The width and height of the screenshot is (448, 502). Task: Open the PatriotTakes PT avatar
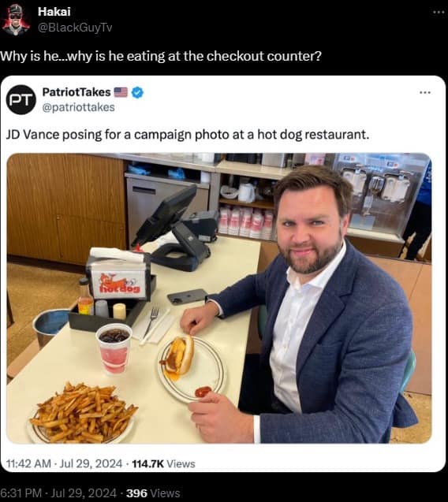(21, 99)
